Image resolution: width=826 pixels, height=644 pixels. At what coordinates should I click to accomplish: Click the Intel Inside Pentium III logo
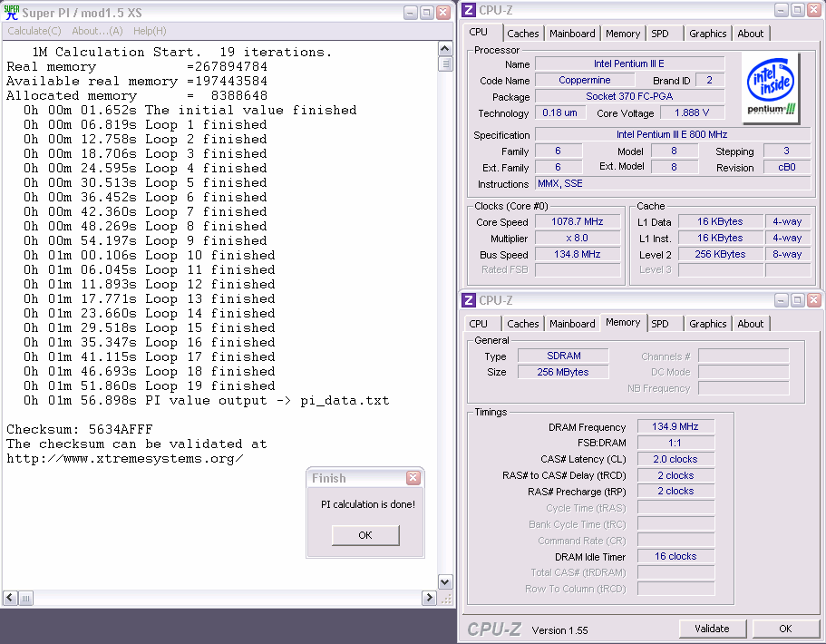click(x=772, y=87)
